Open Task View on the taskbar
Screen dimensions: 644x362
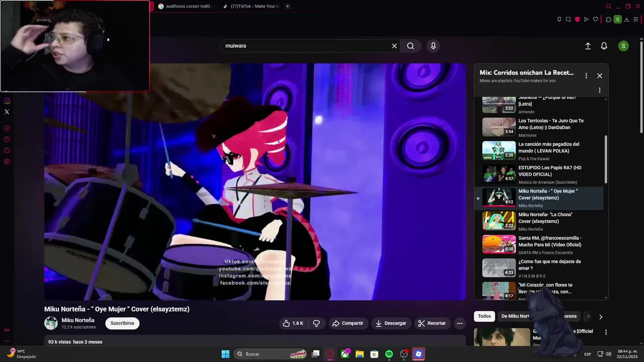tap(315, 354)
